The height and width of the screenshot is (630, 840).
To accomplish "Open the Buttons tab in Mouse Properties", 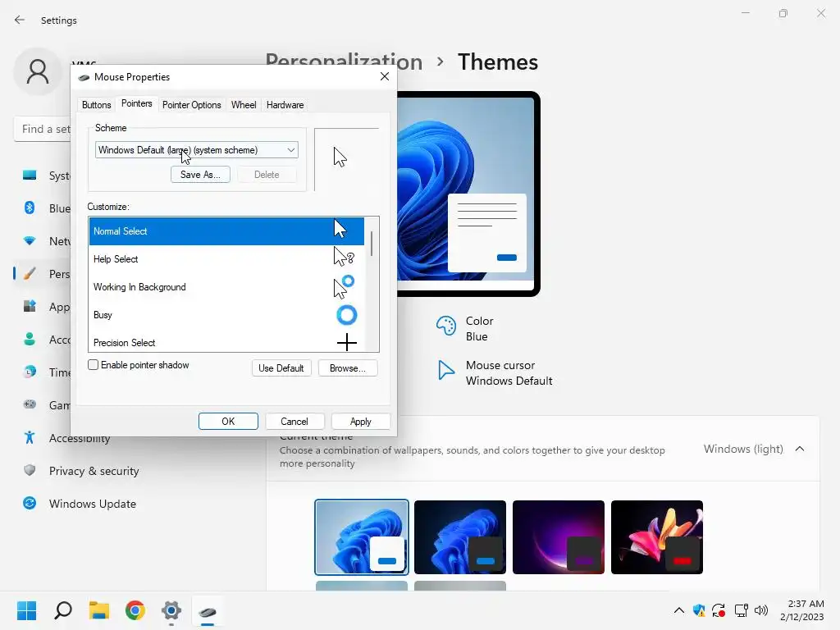I will point(97,105).
